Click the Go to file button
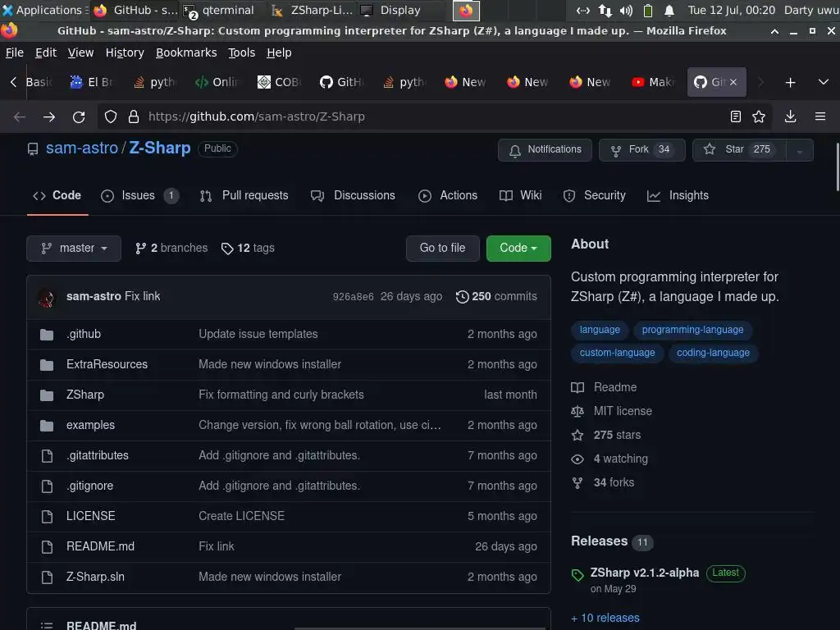840x630 pixels. click(442, 248)
